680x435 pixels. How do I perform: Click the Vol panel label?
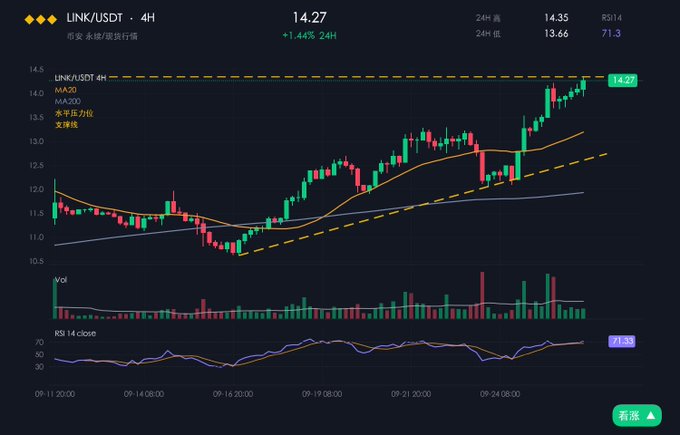click(61, 280)
